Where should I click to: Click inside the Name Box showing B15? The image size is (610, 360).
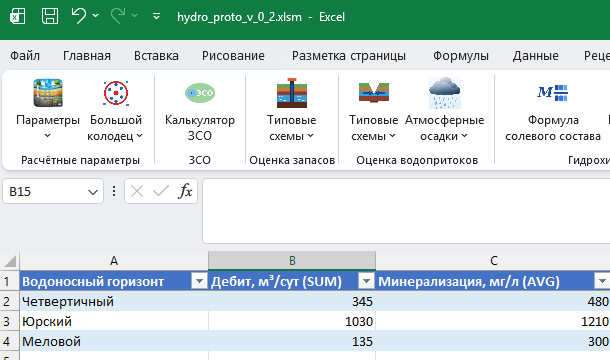44,191
